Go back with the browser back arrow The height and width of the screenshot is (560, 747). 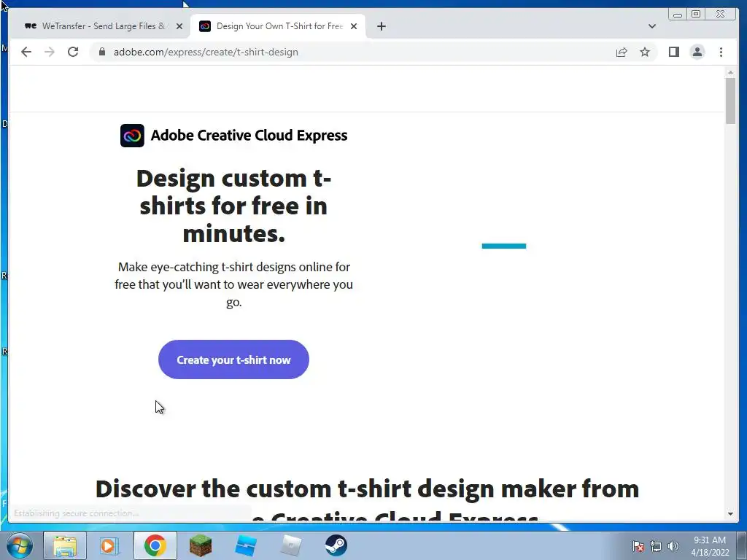pyautogui.click(x=26, y=52)
